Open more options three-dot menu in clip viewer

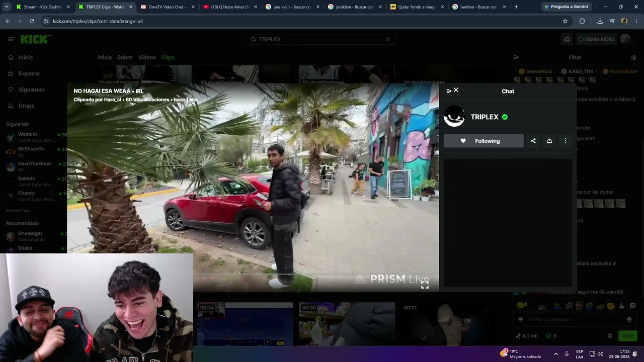(566, 141)
